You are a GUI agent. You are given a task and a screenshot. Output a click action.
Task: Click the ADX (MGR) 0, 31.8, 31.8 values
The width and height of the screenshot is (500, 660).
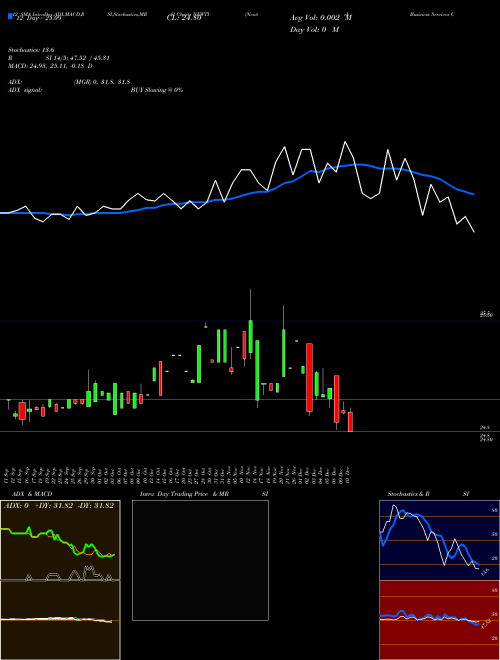[101, 82]
